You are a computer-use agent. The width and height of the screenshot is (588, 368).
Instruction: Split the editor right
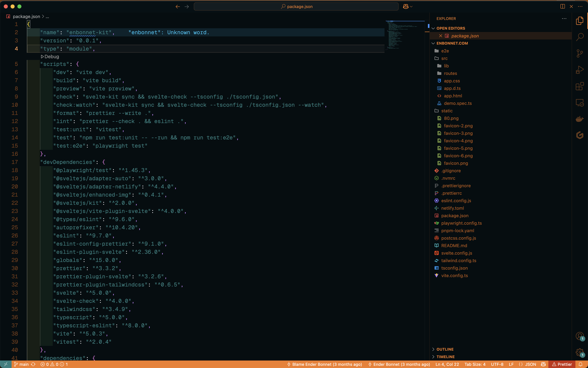click(562, 7)
